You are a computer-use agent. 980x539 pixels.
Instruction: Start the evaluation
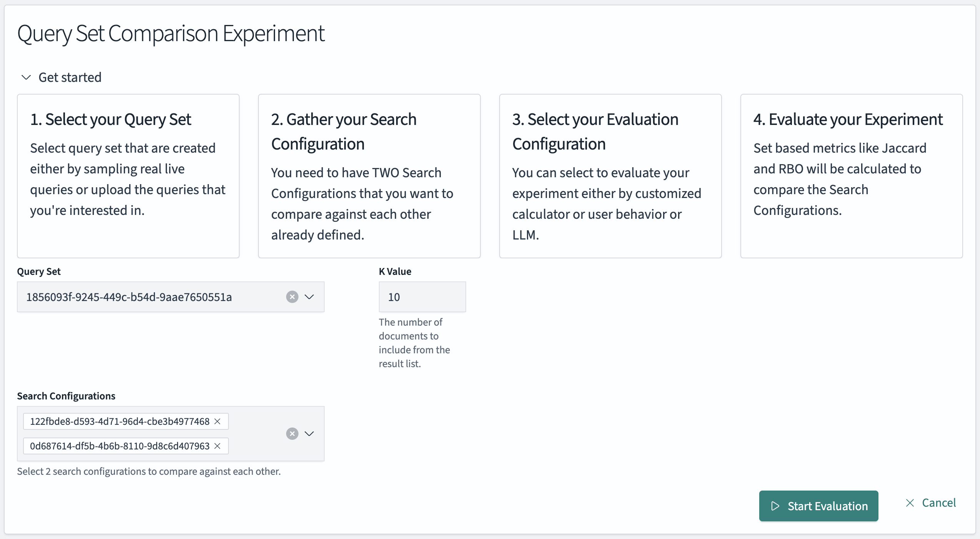click(x=818, y=506)
